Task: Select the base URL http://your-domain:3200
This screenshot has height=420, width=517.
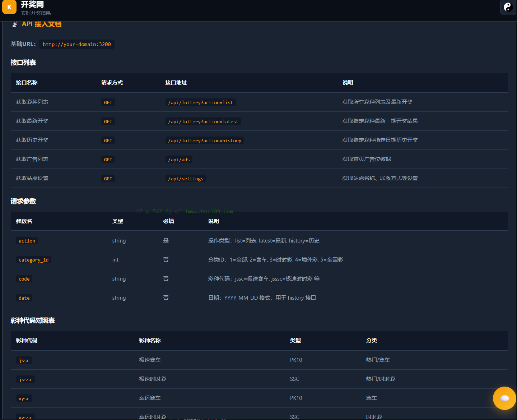Action: [76, 44]
